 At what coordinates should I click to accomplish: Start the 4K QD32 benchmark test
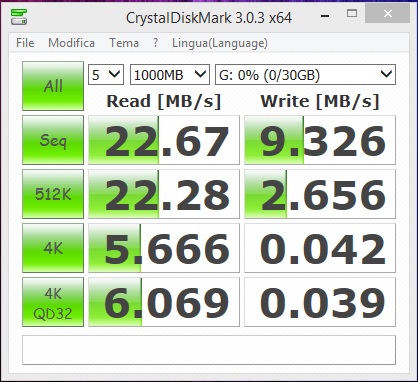53,302
